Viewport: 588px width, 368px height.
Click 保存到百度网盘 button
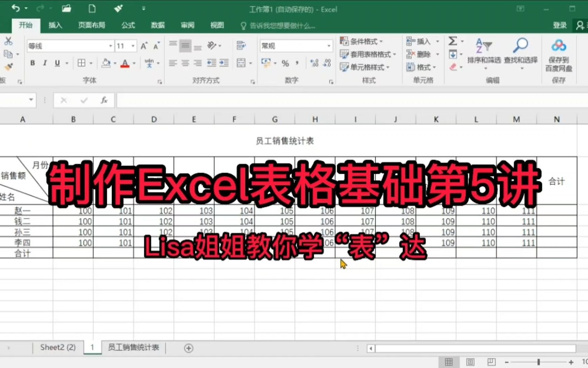coord(559,55)
